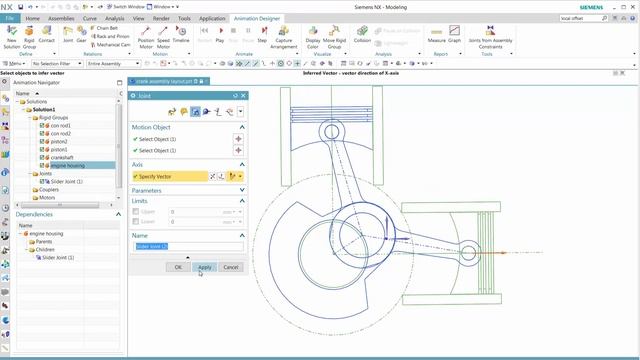Click the Measure tool
Screen dimensions: 640x360
[436, 34]
